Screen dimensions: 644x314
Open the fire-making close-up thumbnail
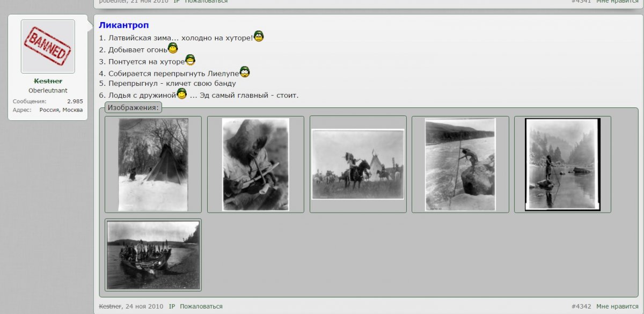(x=255, y=164)
